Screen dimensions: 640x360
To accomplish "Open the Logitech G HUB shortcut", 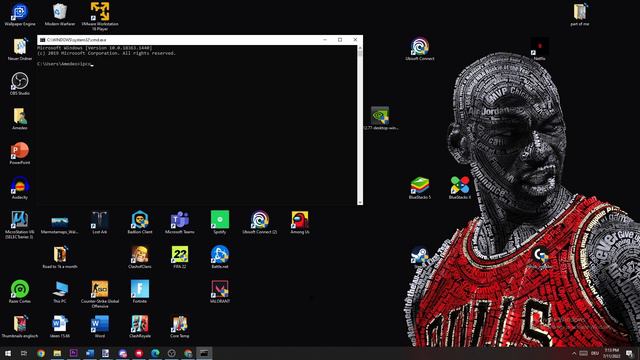I will (540, 257).
